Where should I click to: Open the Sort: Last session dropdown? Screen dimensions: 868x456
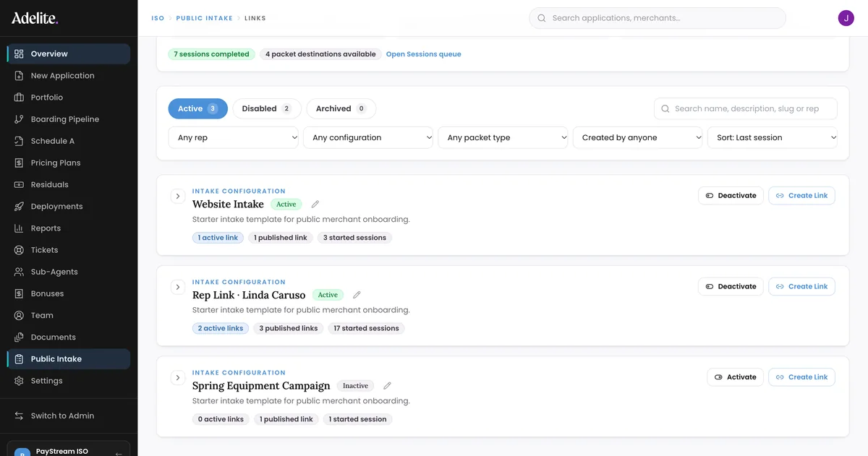772,137
